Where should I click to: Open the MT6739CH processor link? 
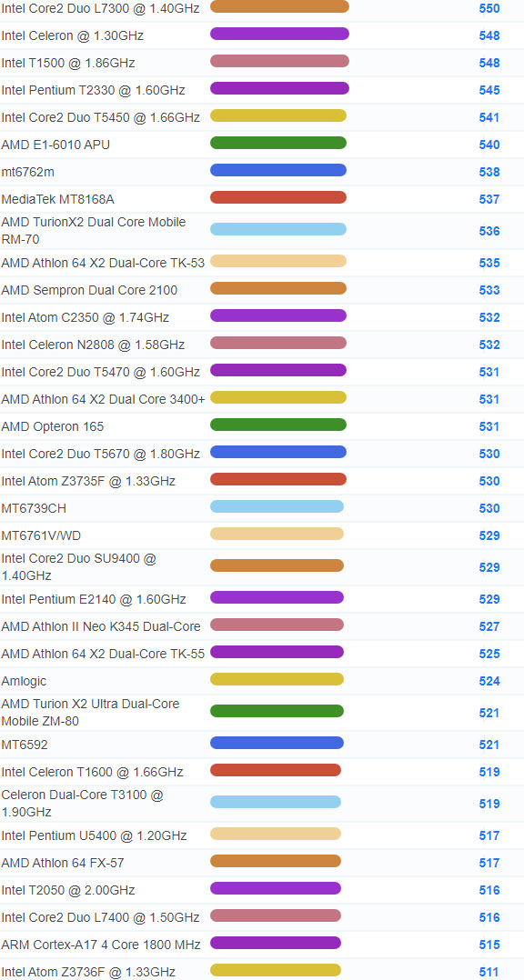[34, 509]
